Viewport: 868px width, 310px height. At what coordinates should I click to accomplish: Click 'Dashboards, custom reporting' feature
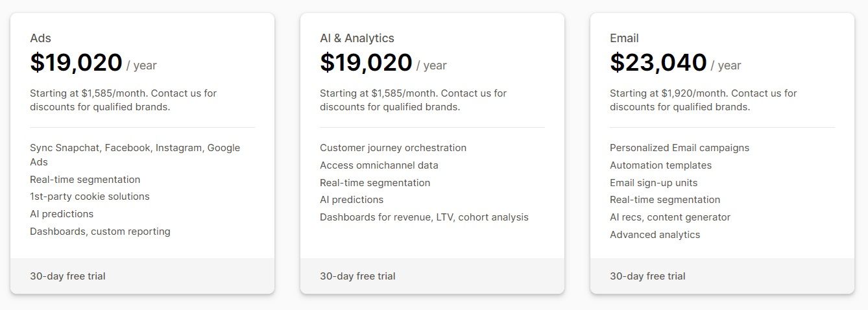[x=100, y=232]
